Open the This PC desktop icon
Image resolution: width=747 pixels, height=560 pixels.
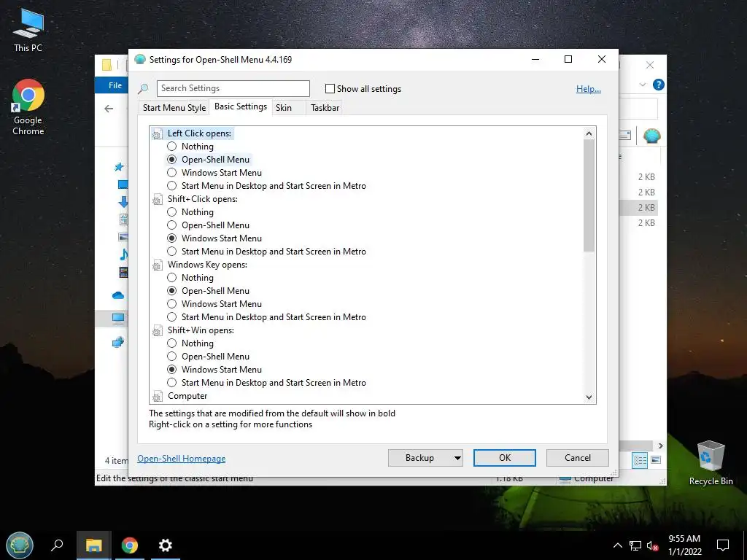point(28,29)
